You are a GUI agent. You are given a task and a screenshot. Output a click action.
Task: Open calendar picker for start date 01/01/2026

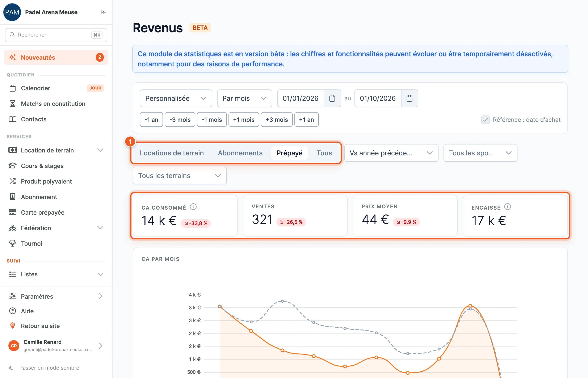point(332,98)
